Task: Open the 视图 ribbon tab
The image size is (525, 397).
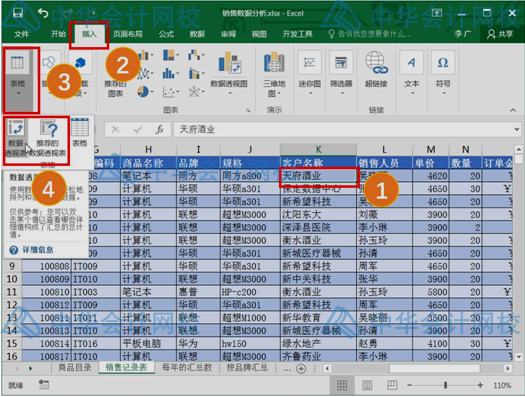Action: click(259, 34)
